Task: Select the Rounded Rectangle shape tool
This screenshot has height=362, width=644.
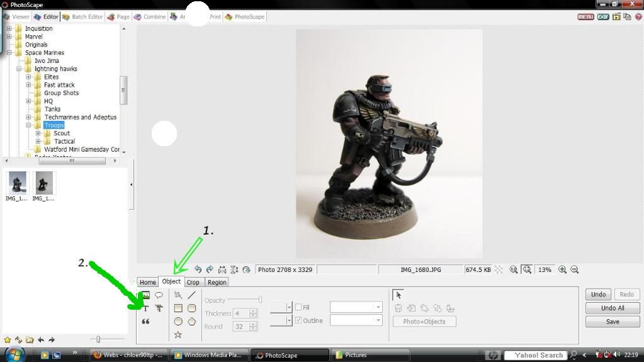Action: click(x=191, y=308)
